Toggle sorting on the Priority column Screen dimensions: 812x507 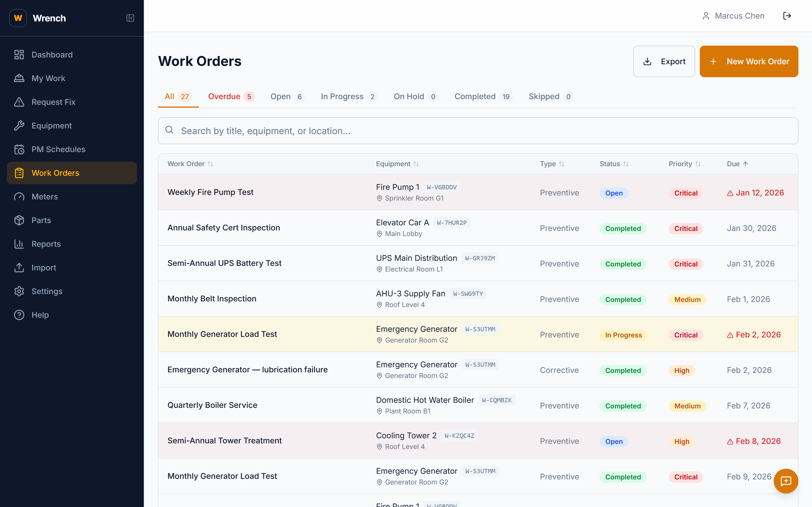click(699, 164)
